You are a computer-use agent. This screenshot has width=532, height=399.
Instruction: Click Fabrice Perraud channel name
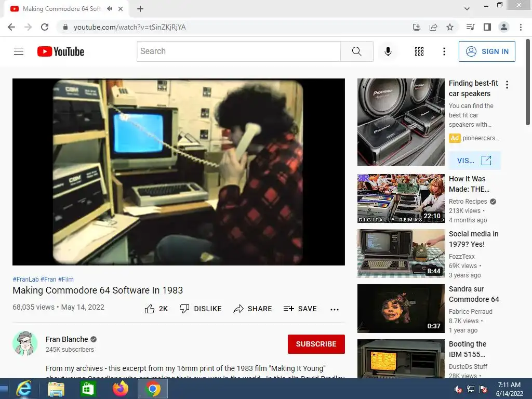[470, 312]
